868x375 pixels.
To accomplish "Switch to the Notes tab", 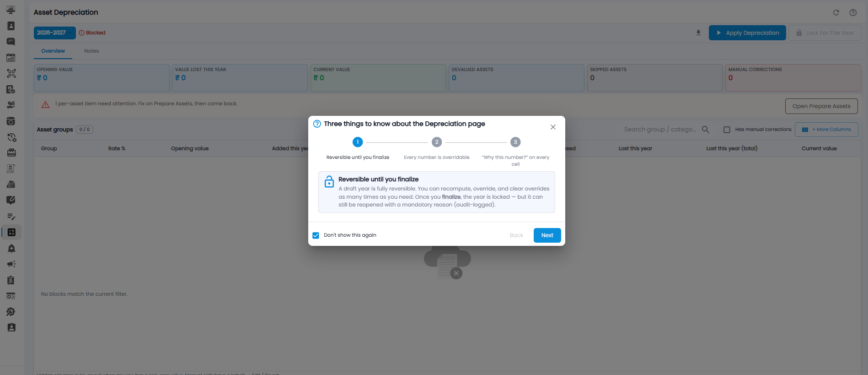I will pos(91,51).
